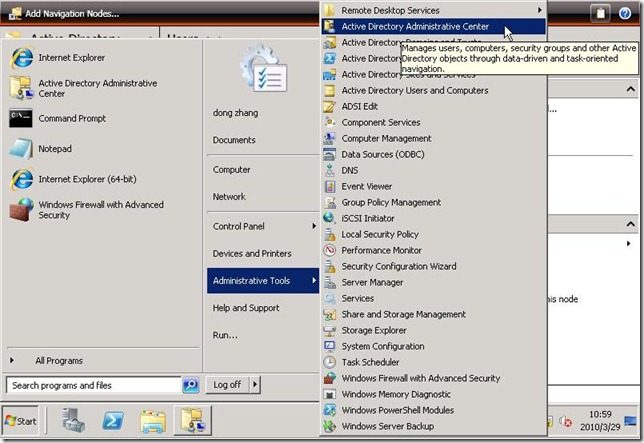The image size is (644, 443).
Task: Open Active Directory Users and Computers
Action: click(434, 90)
